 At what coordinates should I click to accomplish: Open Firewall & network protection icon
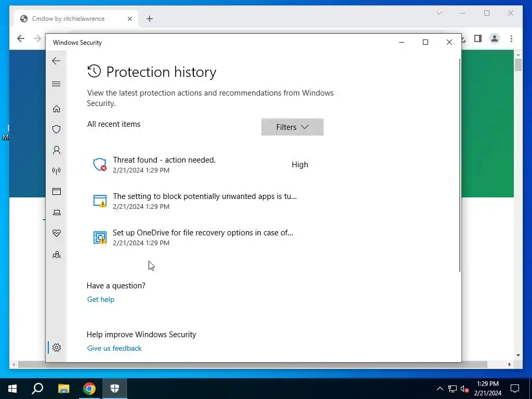[56, 170]
